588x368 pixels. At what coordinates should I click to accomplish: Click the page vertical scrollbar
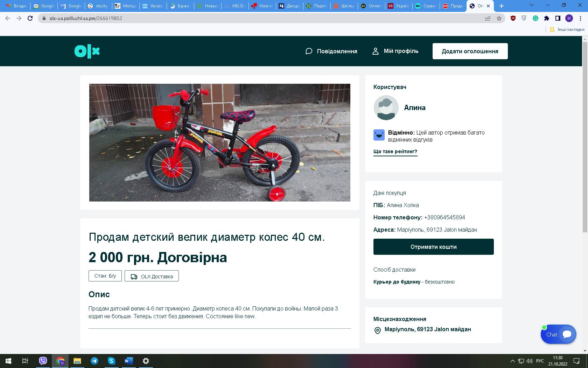click(585, 140)
